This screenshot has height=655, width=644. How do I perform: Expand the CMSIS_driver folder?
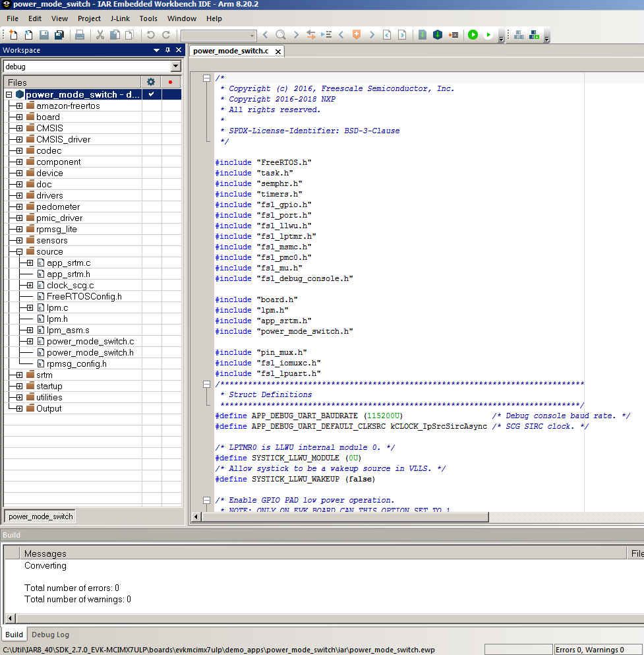pyautogui.click(x=19, y=140)
